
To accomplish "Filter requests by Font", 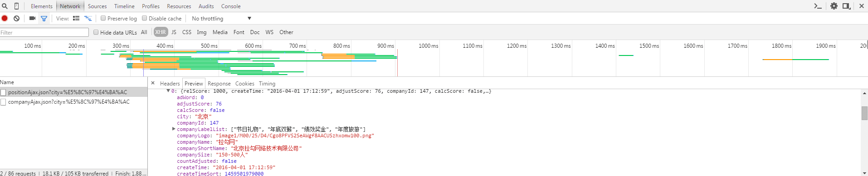I will (239, 32).
